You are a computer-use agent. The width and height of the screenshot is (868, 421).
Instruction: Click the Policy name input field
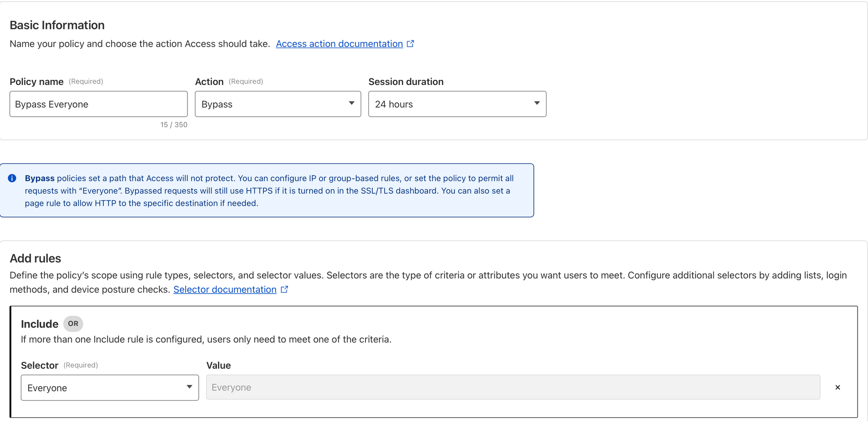point(99,104)
